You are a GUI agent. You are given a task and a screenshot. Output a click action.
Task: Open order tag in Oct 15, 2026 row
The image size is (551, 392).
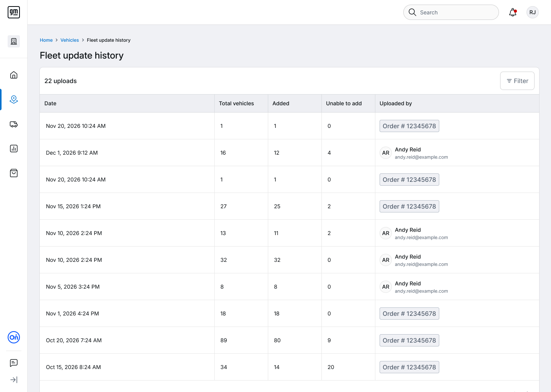(x=409, y=367)
